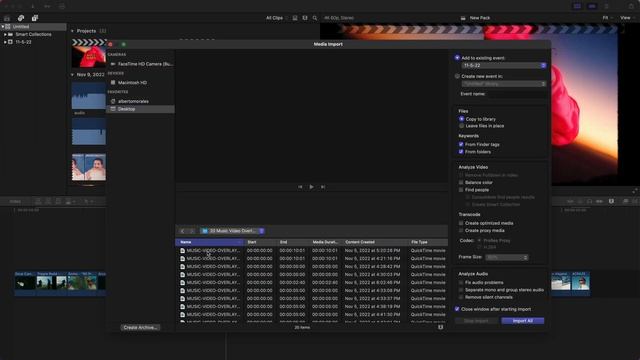Enable Fix audio problems checkbox

pyautogui.click(x=461, y=282)
